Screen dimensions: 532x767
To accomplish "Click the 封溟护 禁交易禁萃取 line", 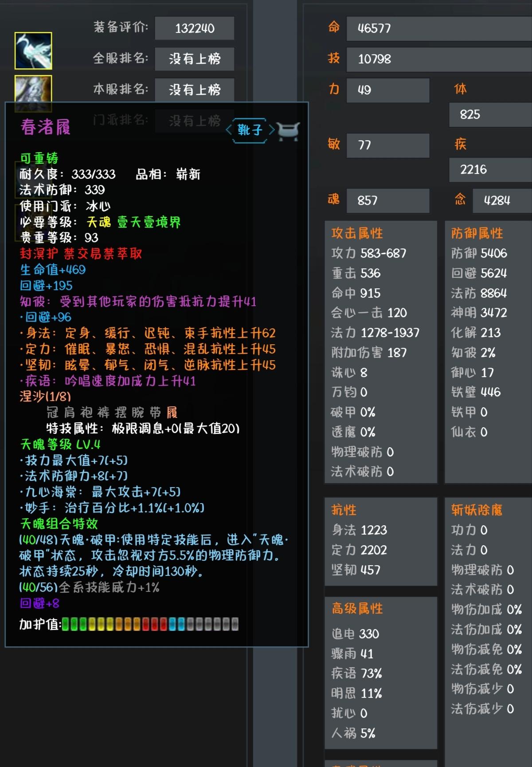I will click(x=81, y=254).
